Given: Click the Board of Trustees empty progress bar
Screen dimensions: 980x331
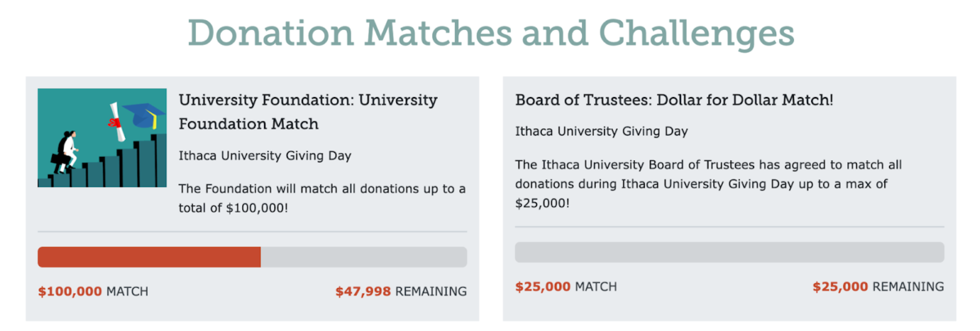Looking at the screenshot, I should 729,252.
